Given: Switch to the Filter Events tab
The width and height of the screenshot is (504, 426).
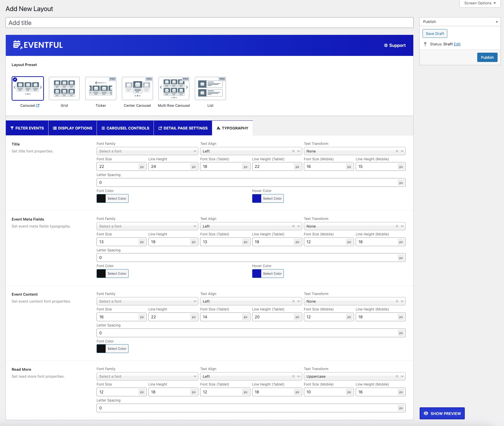Looking at the screenshot, I should [27, 128].
